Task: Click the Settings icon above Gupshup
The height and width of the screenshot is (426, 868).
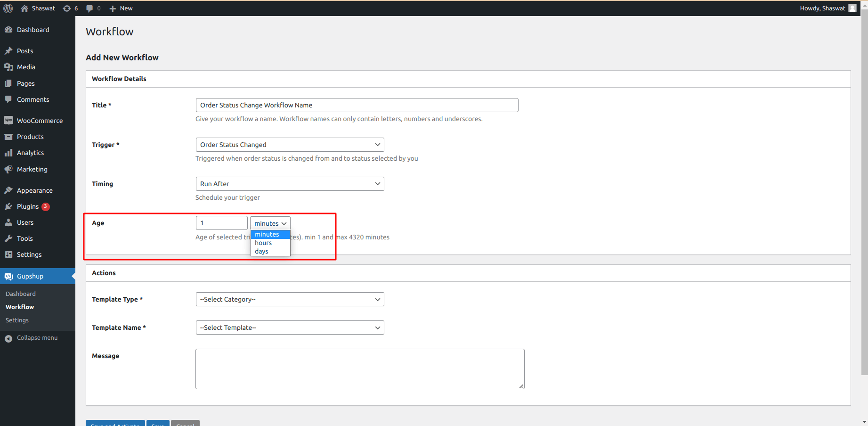Action: pyautogui.click(x=8, y=254)
